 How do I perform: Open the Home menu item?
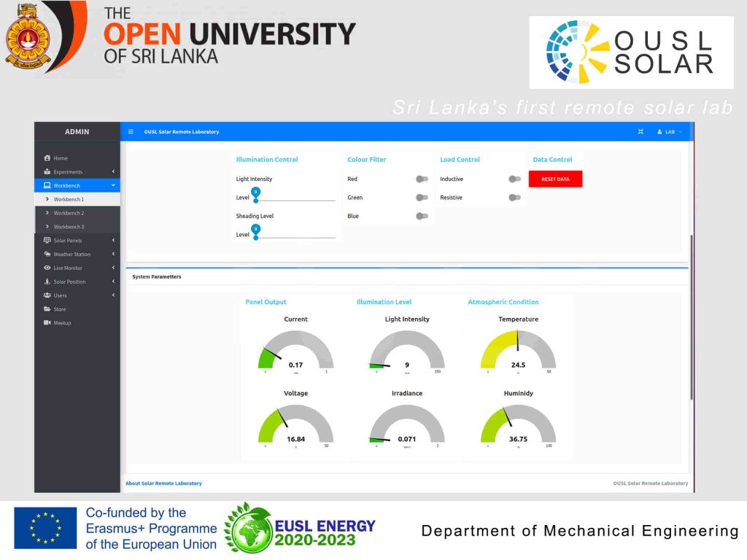tap(77, 158)
